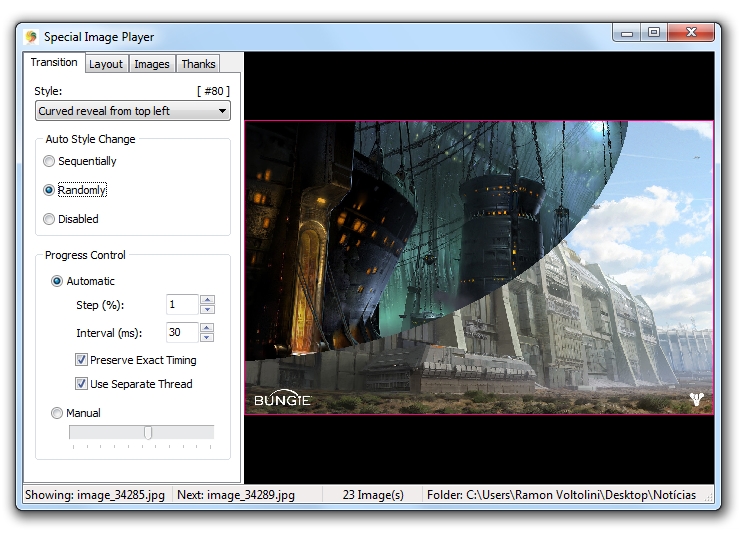Maximize the Special Image Player window

(654, 33)
